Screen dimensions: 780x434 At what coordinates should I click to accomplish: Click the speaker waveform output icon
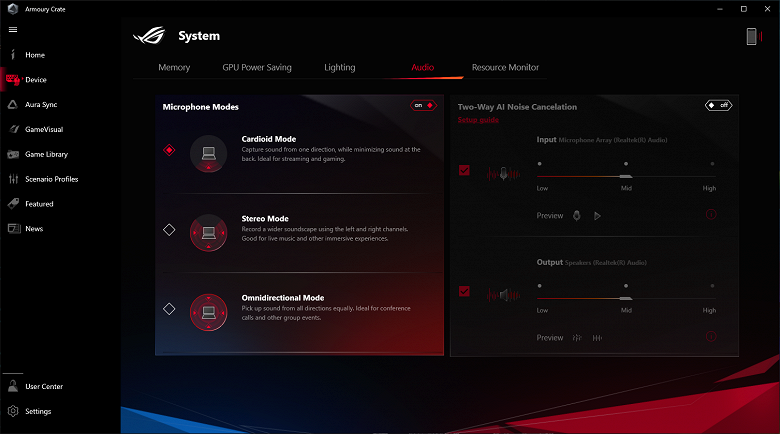click(503, 295)
